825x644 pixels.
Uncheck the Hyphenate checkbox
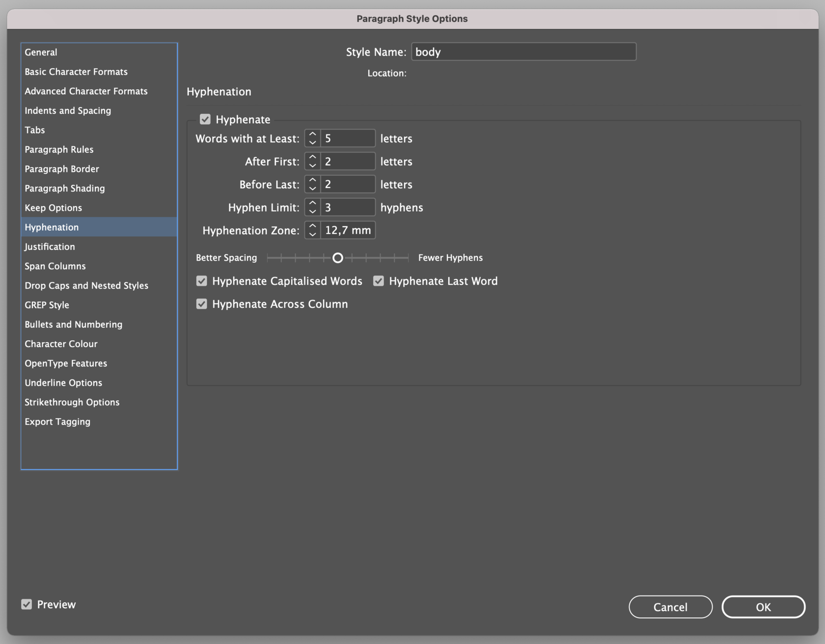pos(205,119)
